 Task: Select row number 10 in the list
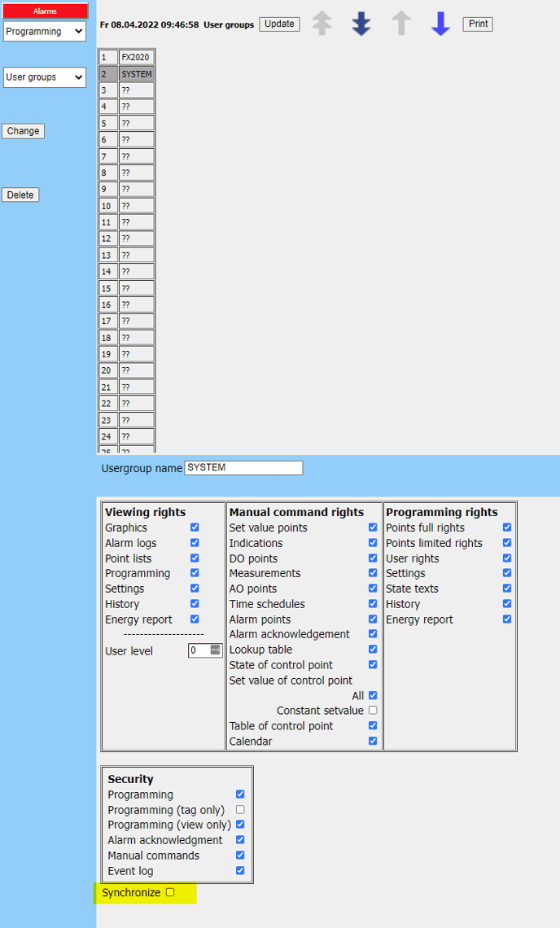[126, 206]
